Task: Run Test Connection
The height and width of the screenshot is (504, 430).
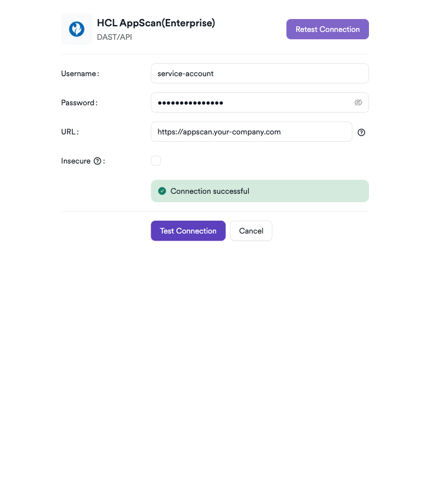Action: (188, 231)
